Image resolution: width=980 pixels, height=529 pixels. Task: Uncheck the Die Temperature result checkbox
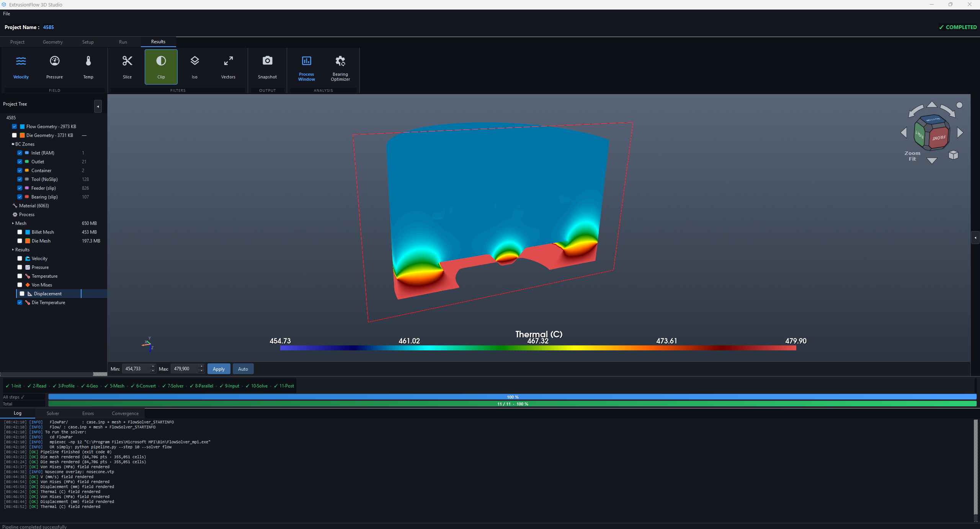[x=20, y=303]
